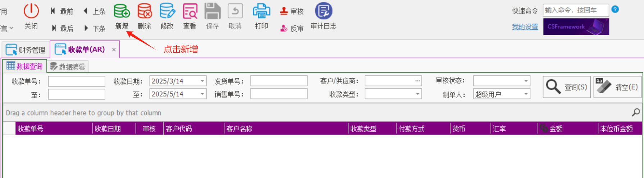Expand the 制单人 超级用户 dropdown
This screenshot has width=644, height=178.
point(526,94)
